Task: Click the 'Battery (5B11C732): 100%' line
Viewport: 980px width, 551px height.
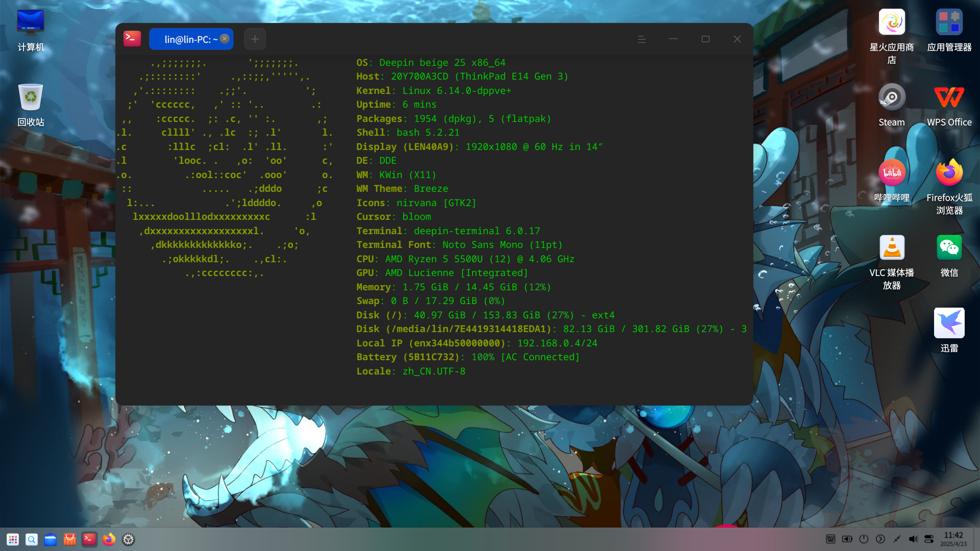Action: tap(468, 357)
